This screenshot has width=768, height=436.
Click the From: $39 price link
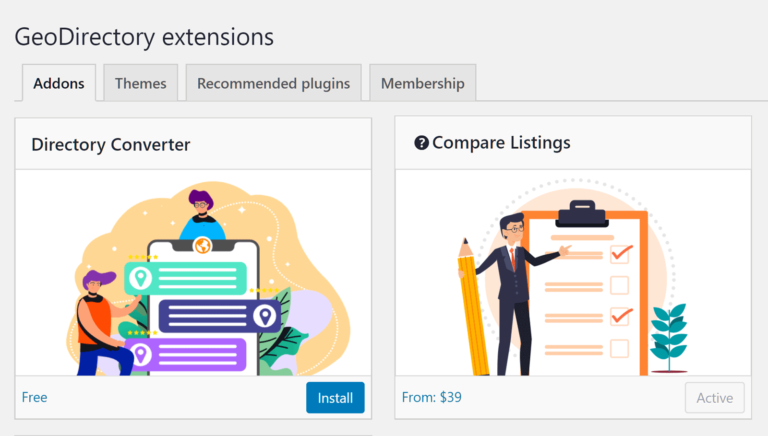[431, 397]
